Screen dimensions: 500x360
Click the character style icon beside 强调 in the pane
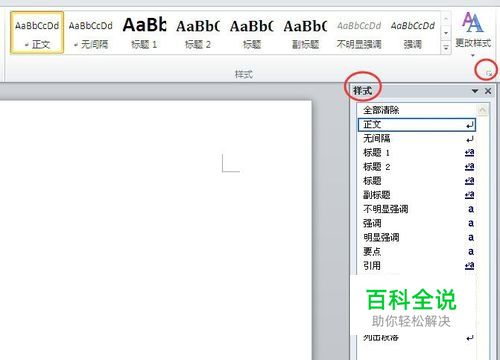coord(471,223)
